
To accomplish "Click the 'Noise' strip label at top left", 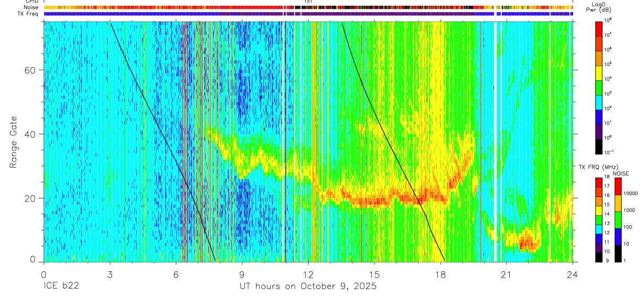I will click(30, 7).
